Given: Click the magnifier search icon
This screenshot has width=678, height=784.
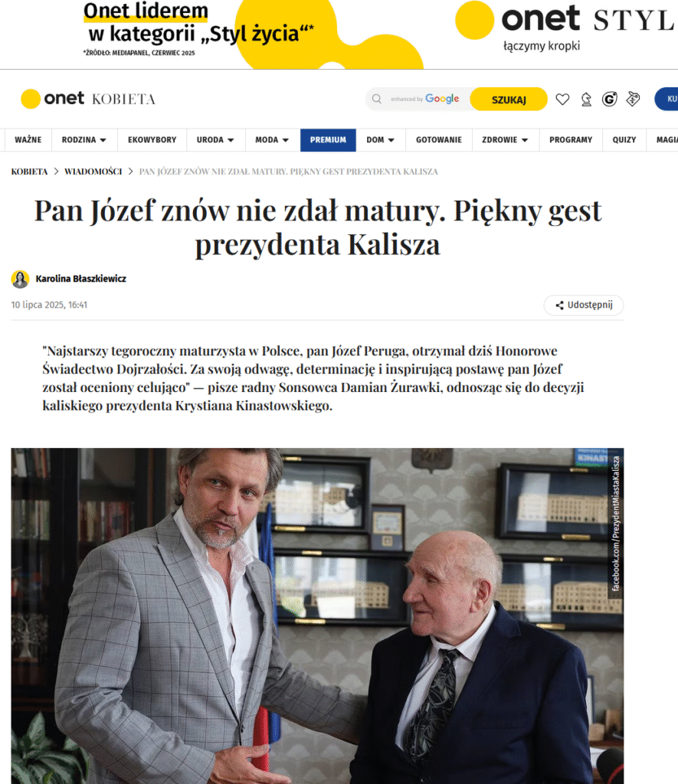Looking at the screenshot, I should click(377, 99).
